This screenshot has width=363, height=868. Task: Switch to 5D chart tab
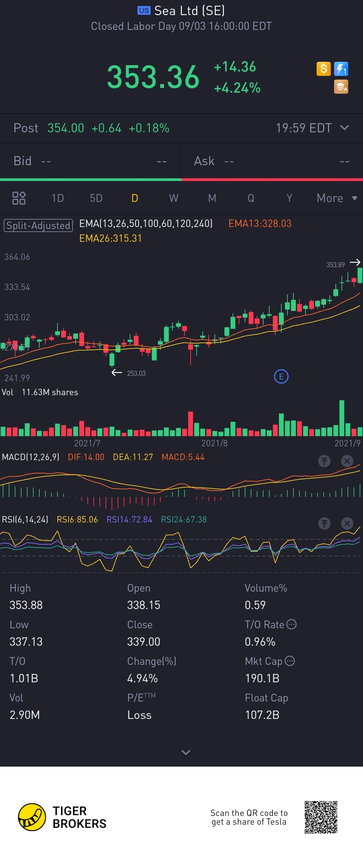(x=96, y=198)
